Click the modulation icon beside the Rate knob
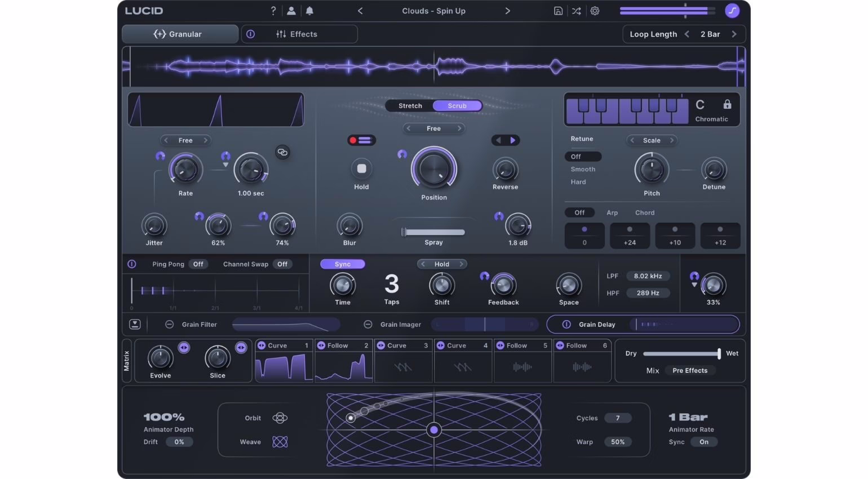The width and height of the screenshot is (868, 479). (x=161, y=156)
